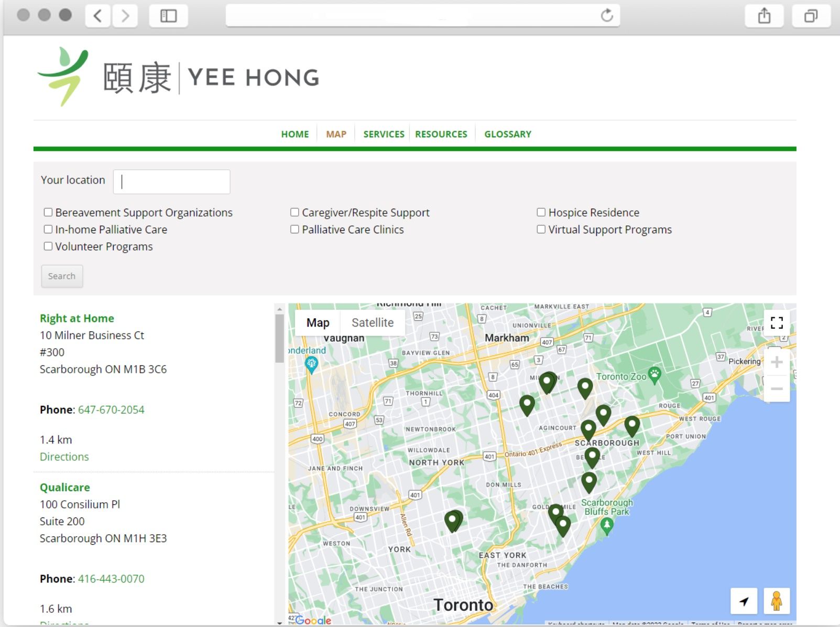The image size is (840, 627).
Task: Click the Toronto Zoo map marker
Action: pyautogui.click(x=654, y=375)
